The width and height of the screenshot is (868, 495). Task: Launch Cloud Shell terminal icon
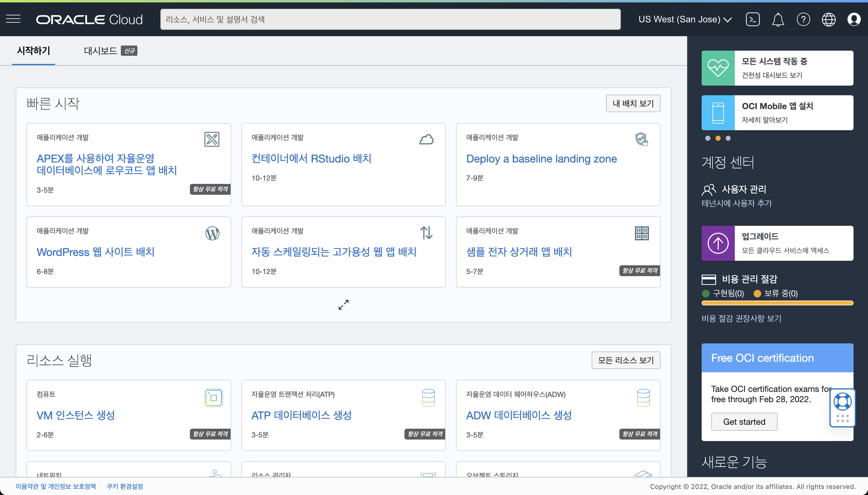pyautogui.click(x=753, y=19)
